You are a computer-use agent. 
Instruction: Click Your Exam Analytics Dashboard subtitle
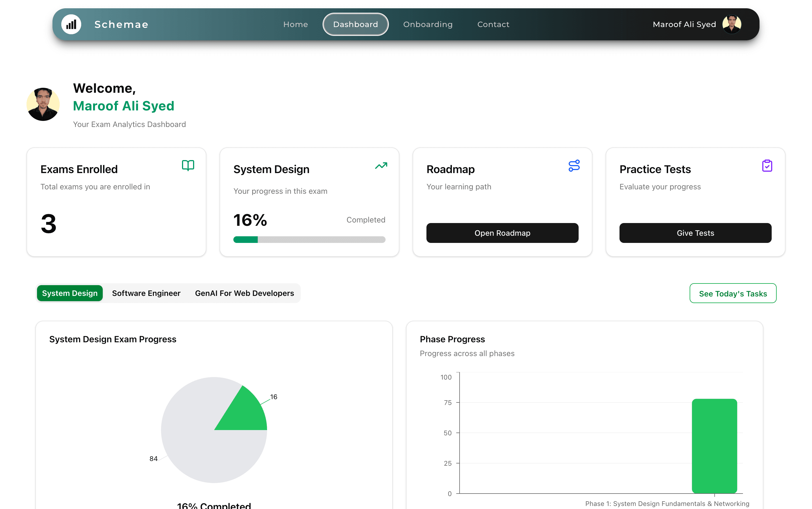(x=129, y=124)
